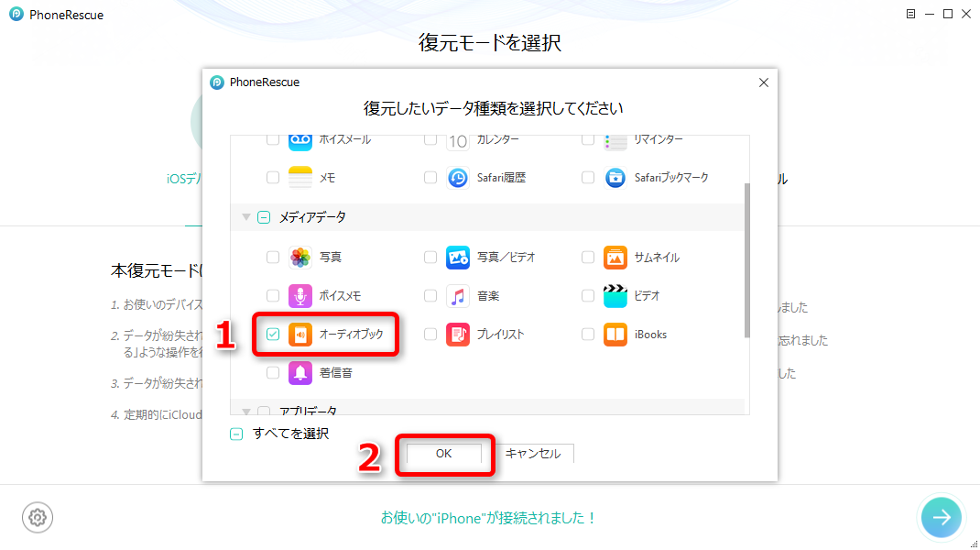The image size is (980, 550).
Task: Check the サムネイル checkbox
Action: click(x=587, y=258)
